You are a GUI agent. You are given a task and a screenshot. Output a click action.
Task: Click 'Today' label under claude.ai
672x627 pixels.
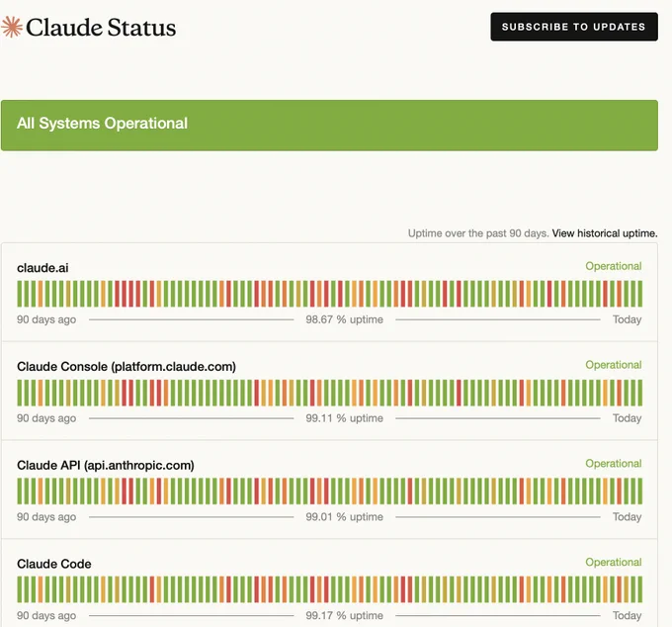click(627, 319)
